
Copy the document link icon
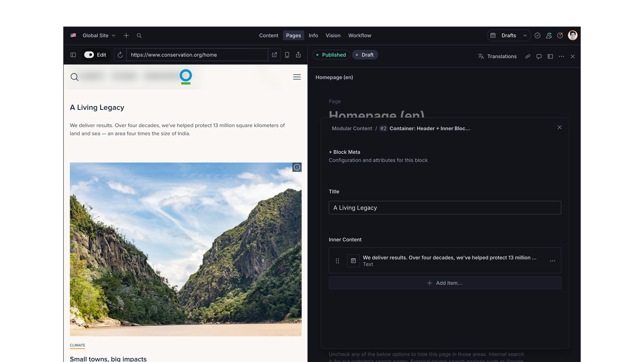point(528,56)
